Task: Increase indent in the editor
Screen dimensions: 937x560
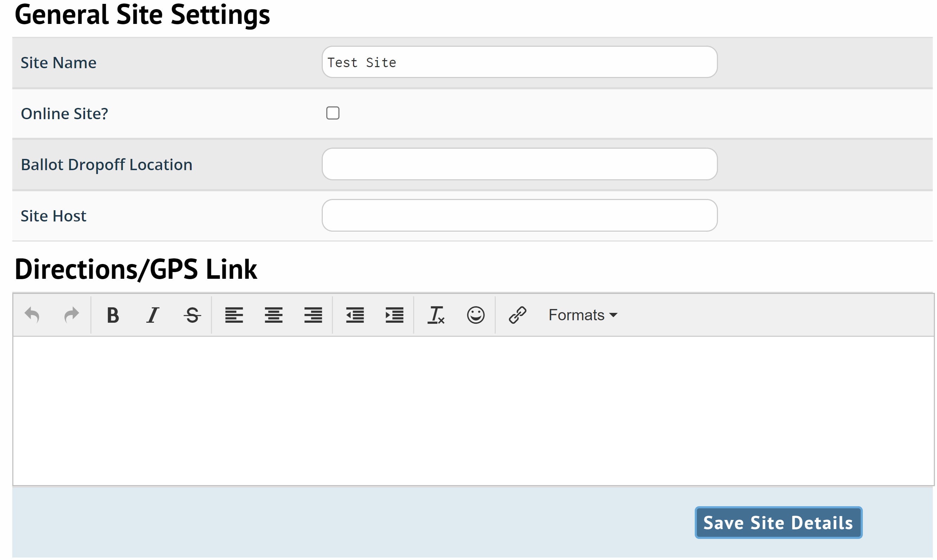Action: pyautogui.click(x=395, y=315)
